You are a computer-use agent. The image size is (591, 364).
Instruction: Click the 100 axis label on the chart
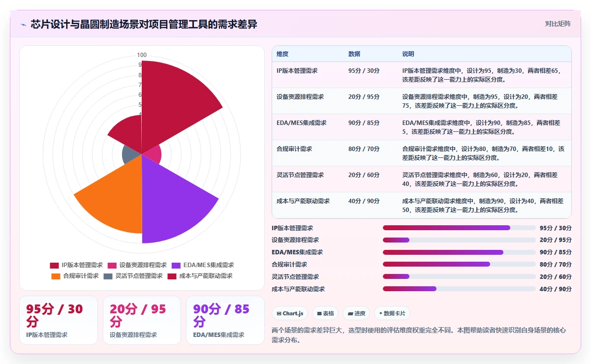(142, 55)
